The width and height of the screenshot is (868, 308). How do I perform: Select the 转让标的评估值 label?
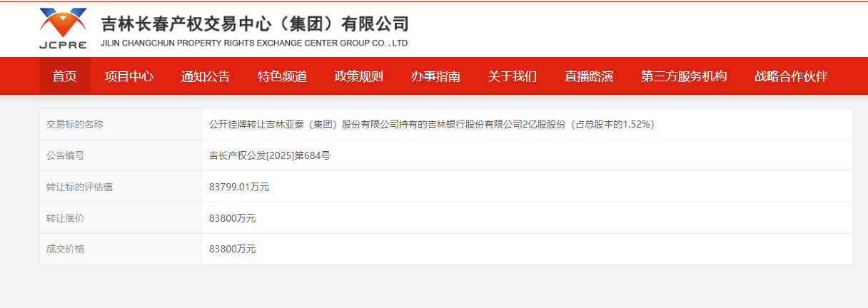click(79, 187)
